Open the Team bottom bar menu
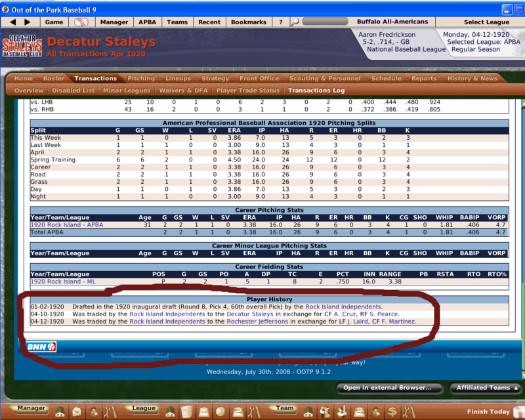The width and height of the screenshot is (525, 420). (x=285, y=408)
